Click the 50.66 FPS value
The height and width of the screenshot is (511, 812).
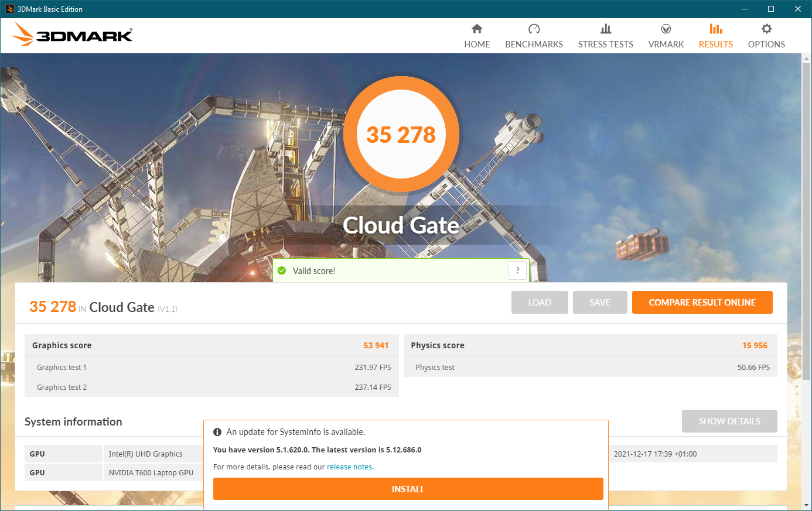753,367
